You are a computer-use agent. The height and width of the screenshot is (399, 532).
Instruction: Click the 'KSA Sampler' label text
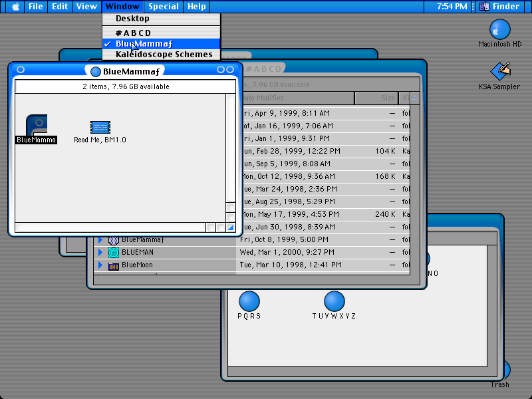click(499, 86)
